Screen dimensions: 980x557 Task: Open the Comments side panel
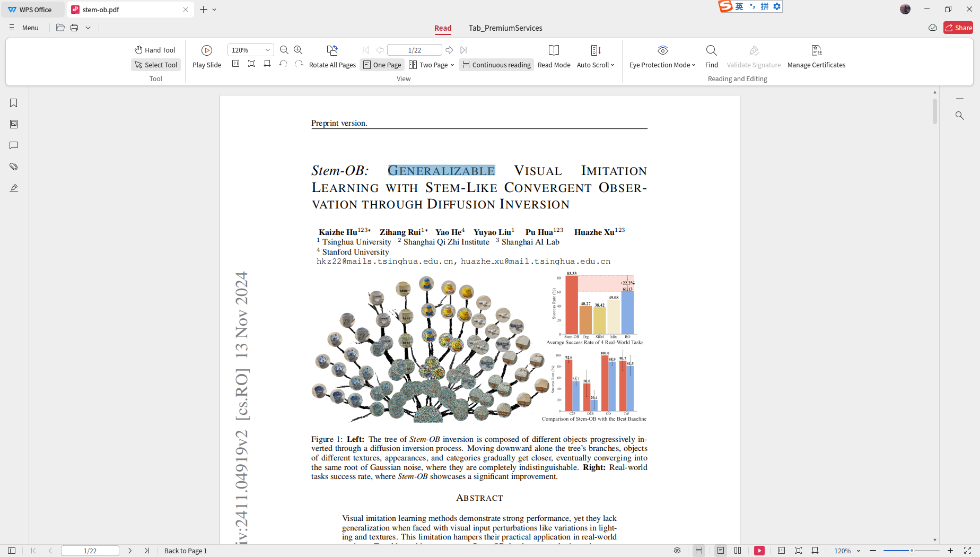[x=14, y=145]
